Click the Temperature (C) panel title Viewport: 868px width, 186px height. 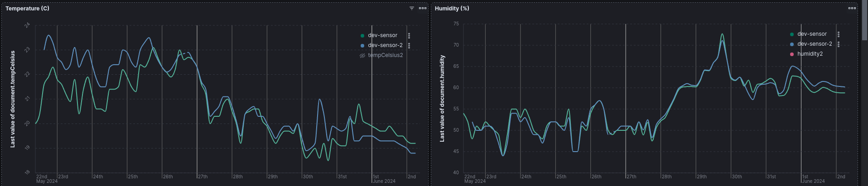coord(27,9)
